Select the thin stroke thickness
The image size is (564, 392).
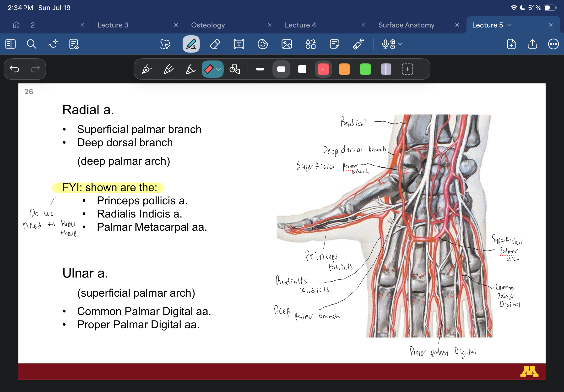[260, 69]
